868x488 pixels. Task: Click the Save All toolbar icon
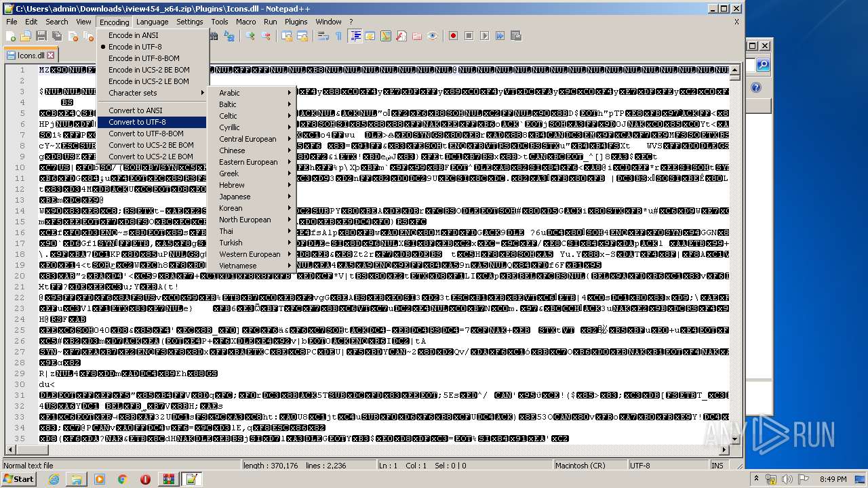56,36
